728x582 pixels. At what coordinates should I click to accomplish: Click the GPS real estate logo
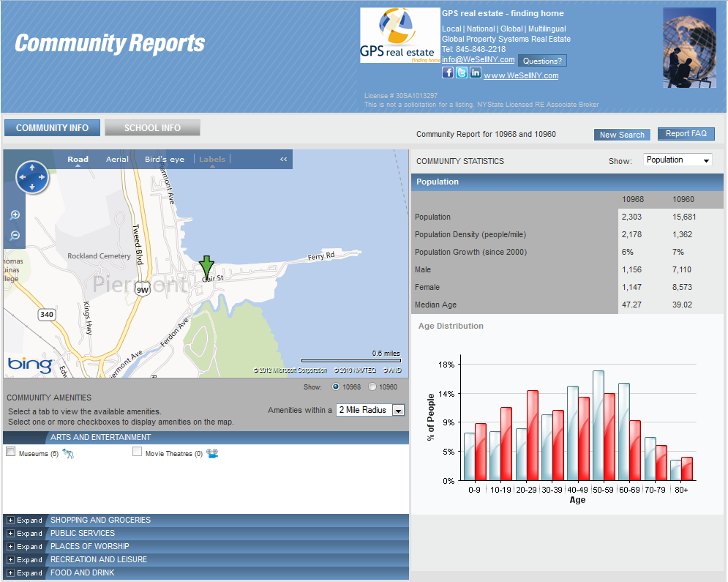point(399,35)
